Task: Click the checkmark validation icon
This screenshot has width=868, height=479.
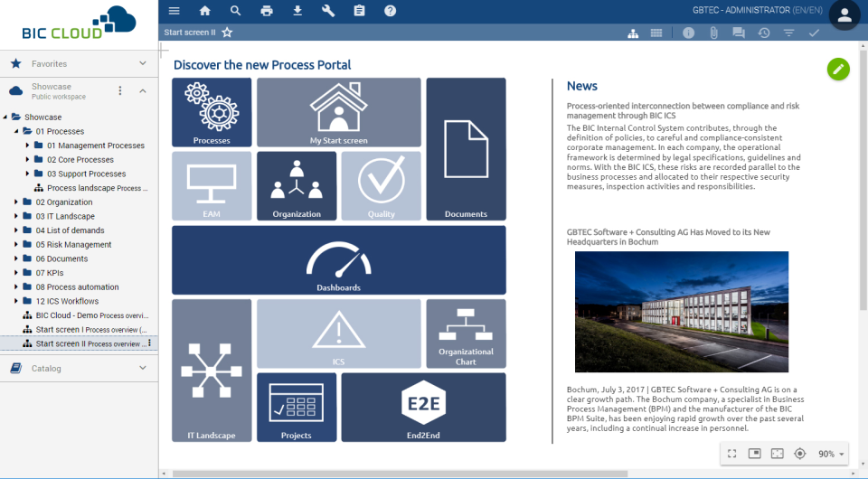Action: pos(814,33)
